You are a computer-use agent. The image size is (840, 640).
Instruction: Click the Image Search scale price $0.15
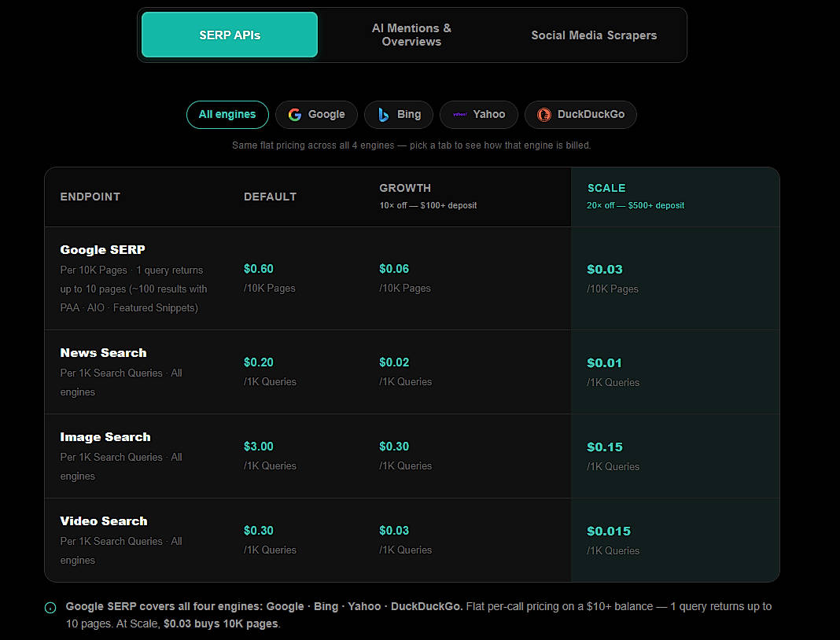605,447
